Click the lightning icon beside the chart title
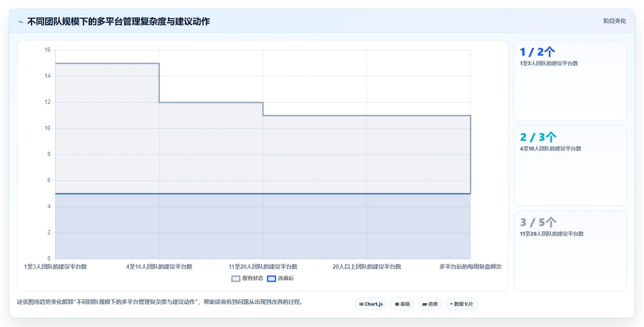The height and width of the screenshot is (327, 644). 20,22
